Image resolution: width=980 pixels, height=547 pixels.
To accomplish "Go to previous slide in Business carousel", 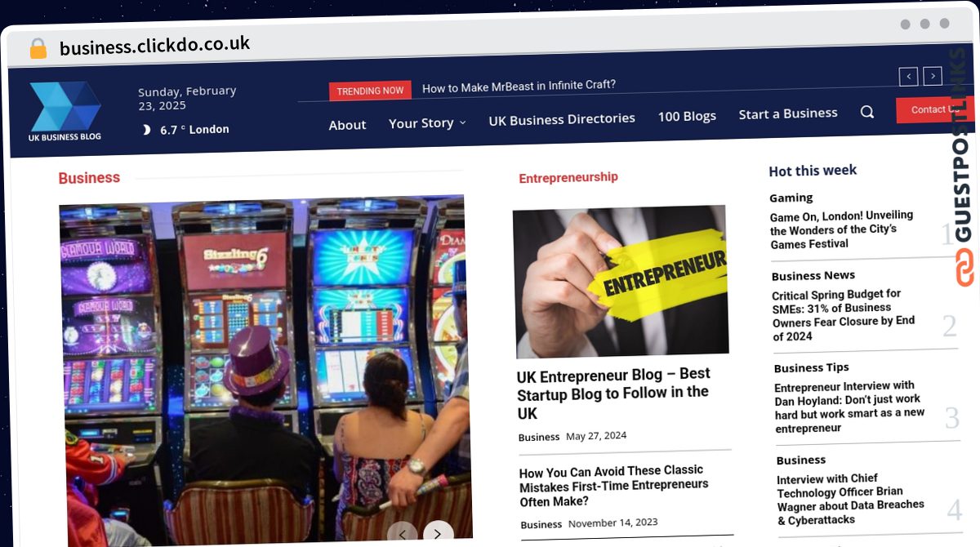I will (x=402, y=535).
